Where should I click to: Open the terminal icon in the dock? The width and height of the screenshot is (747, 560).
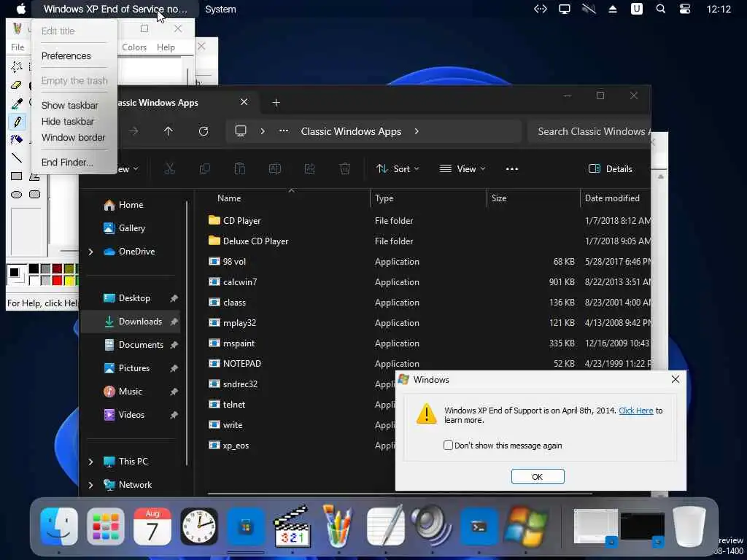(x=479, y=526)
